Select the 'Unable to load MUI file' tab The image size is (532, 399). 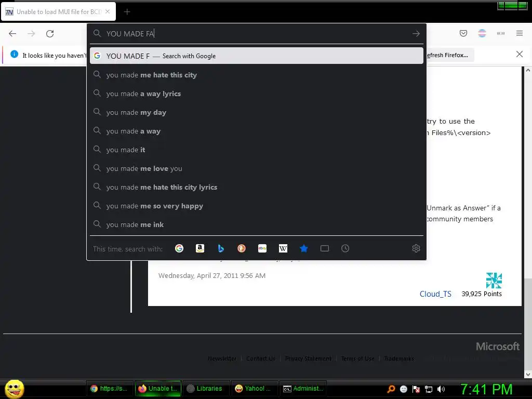click(x=58, y=12)
